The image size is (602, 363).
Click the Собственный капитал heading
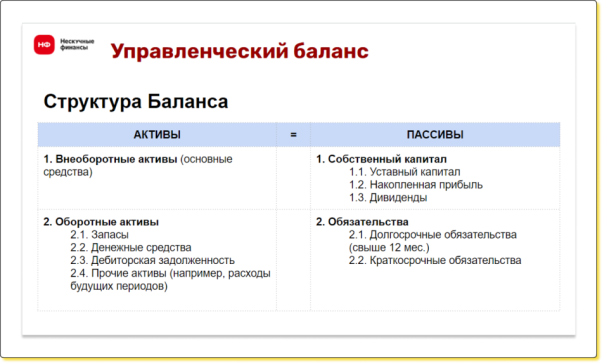[381, 159]
